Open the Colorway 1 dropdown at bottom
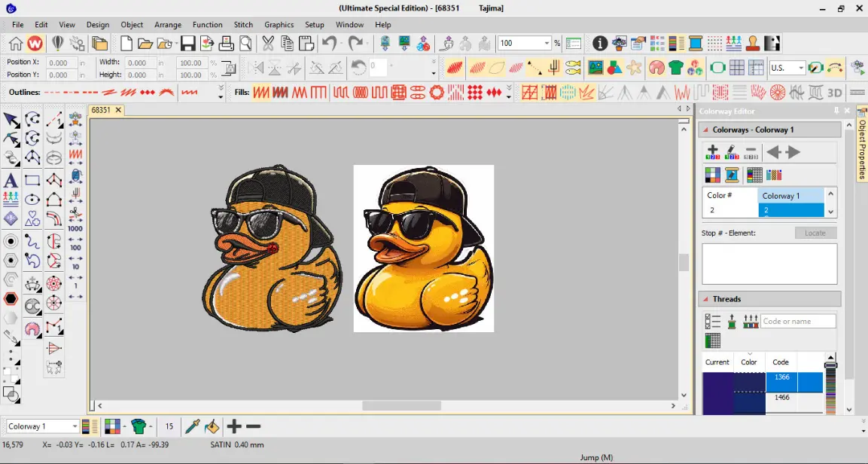The width and height of the screenshot is (868, 464). coord(75,426)
